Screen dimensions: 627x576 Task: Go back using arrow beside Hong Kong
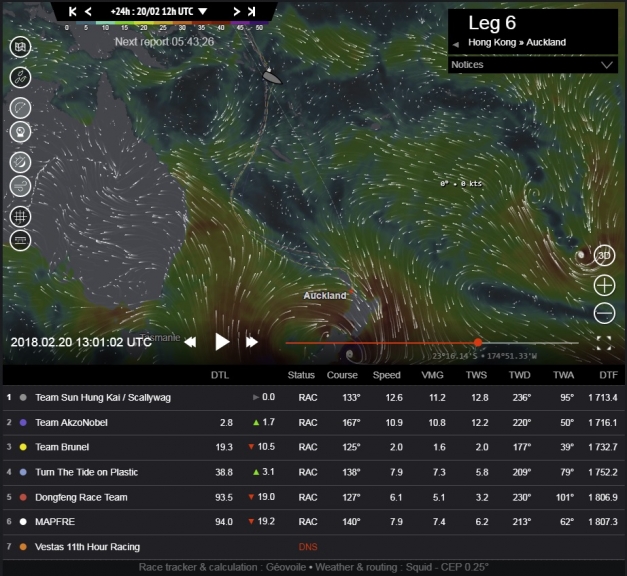[456, 44]
